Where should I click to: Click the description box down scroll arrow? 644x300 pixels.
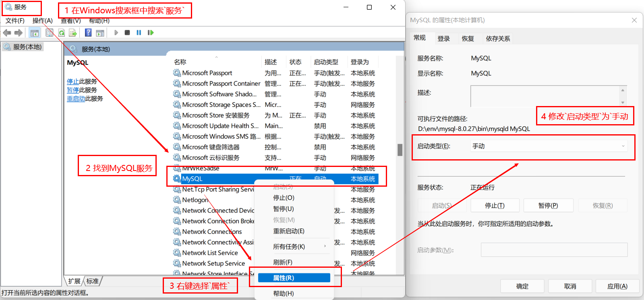[x=623, y=103]
